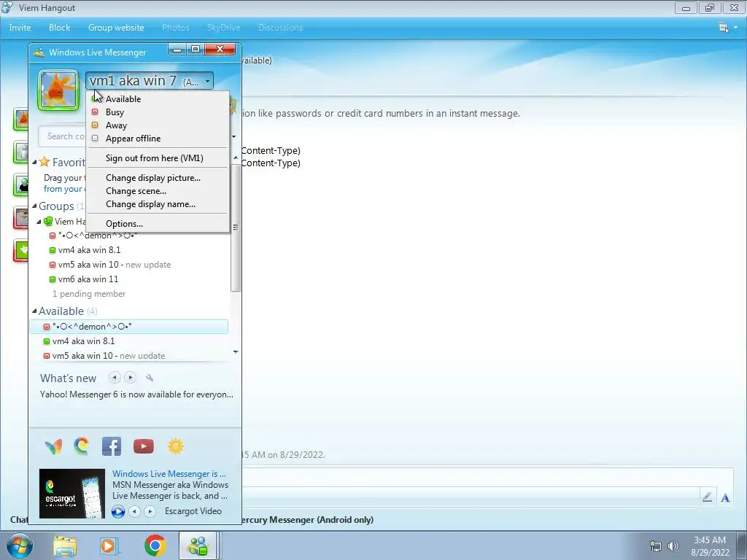The height and width of the screenshot is (560, 747).
Task: Select vm5 aka win 10 in Groups
Action: point(110,265)
